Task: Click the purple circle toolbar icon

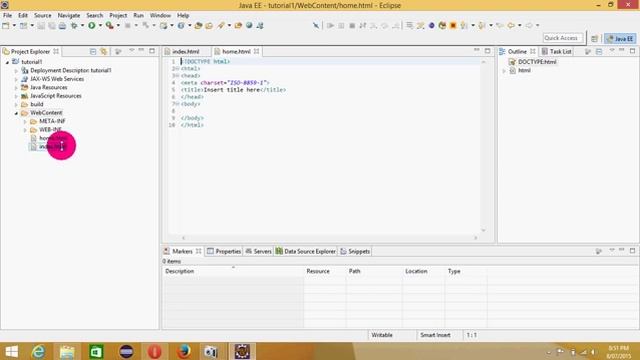Action: (x=431, y=26)
